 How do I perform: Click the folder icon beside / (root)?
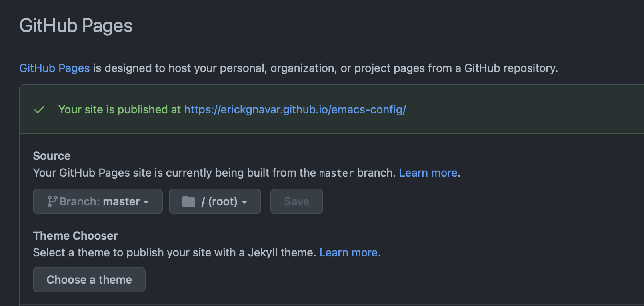[x=189, y=202]
